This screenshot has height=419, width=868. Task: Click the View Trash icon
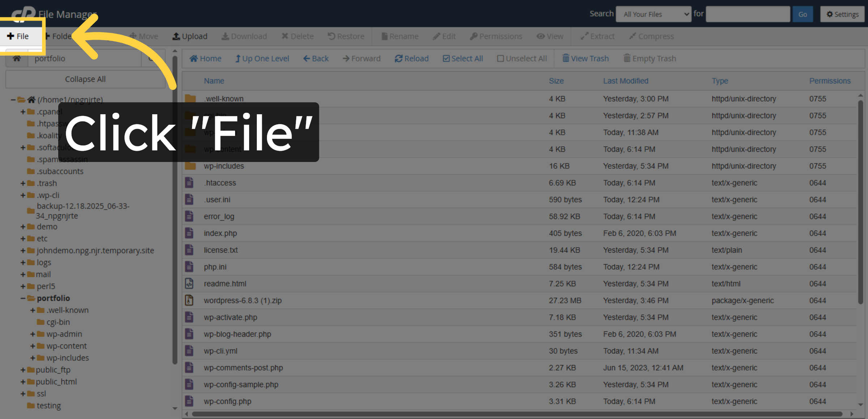click(585, 58)
